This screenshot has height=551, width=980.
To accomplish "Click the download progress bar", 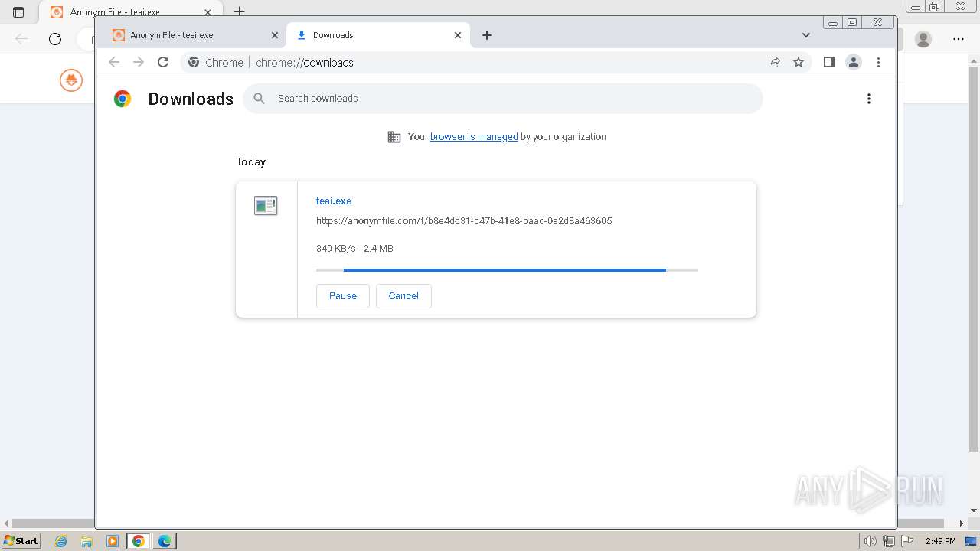I will 507,270.
